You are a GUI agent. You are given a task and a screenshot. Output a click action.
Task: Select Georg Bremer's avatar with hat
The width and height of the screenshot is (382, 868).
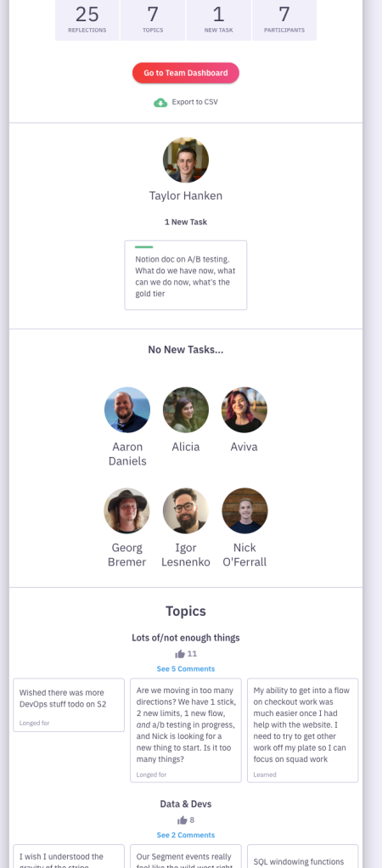tap(126, 510)
